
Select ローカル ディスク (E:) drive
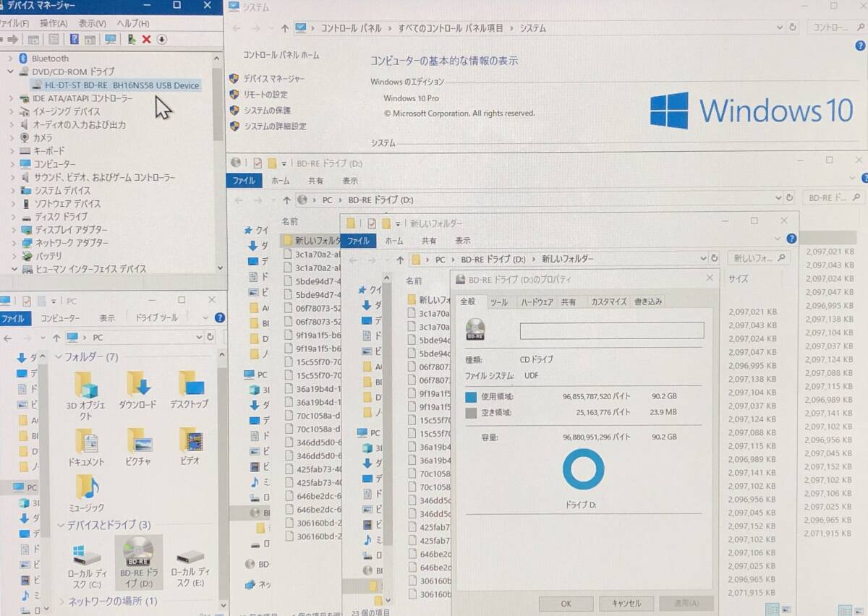coord(190,567)
